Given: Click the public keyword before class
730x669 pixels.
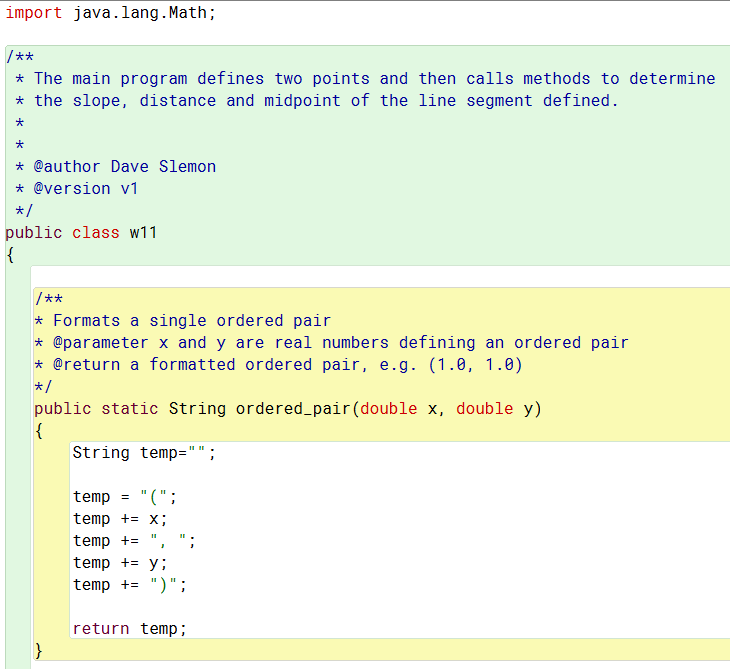Looking at the screenshot, I should click(34, 232).
